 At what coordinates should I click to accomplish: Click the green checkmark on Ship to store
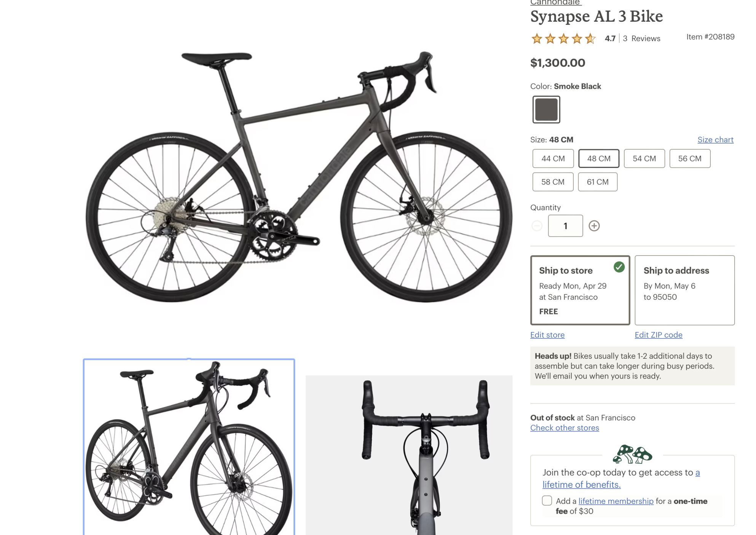click(619, 267)
